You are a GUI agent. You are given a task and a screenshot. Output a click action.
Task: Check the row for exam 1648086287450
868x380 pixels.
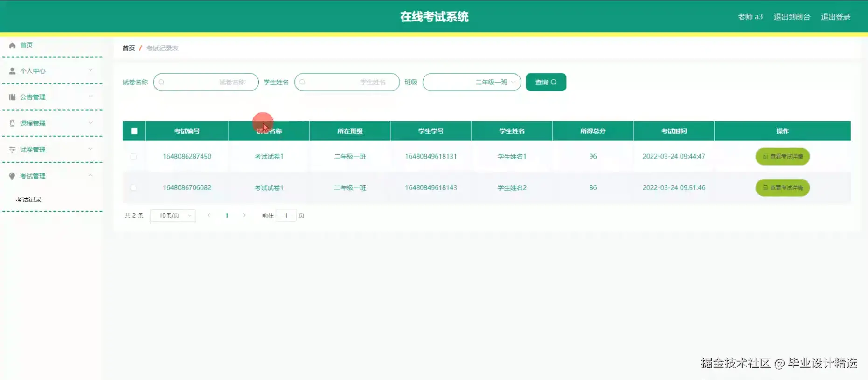click(133, 157)
